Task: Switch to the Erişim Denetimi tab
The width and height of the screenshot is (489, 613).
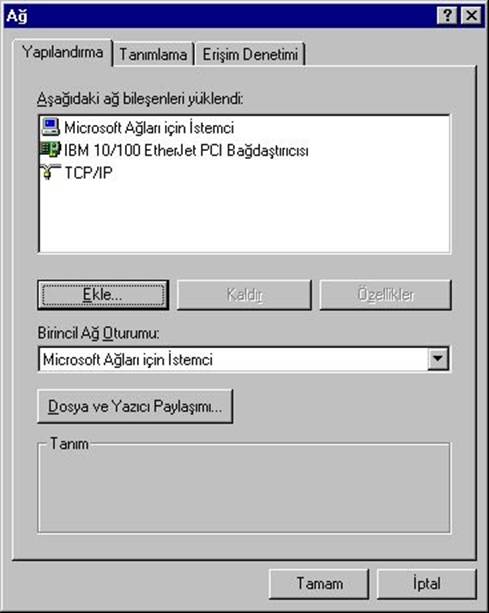Action: tap(250, 54)
